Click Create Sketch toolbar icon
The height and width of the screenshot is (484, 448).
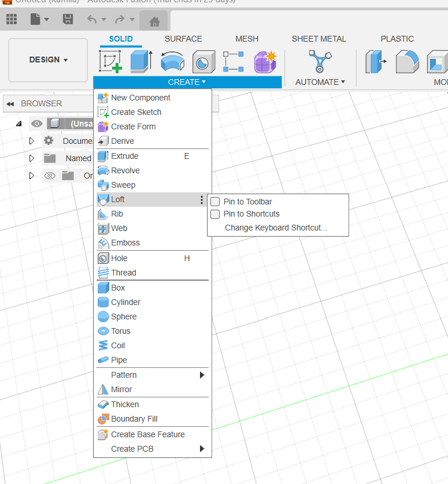tap(110, 61)
